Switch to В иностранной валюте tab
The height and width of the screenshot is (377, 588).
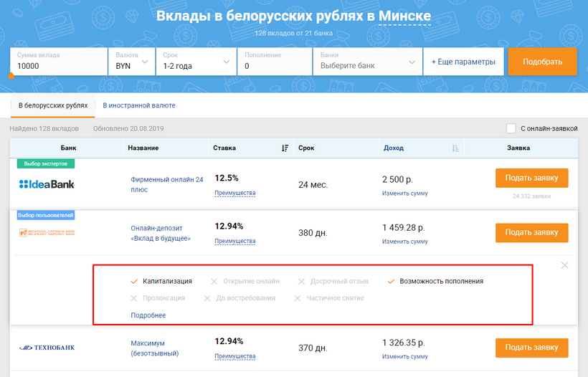click(139, 105)
